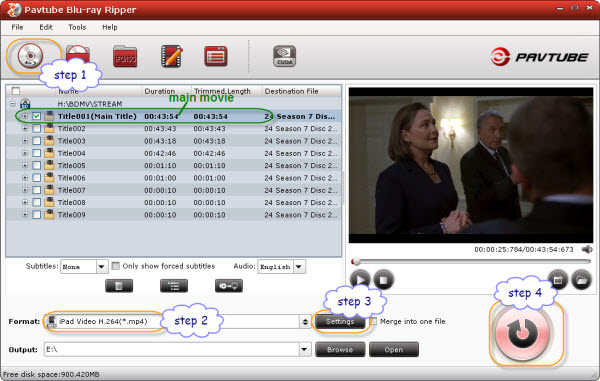
Task: Play the preview video
Action: pyautogui.click(x=360, y=280)
